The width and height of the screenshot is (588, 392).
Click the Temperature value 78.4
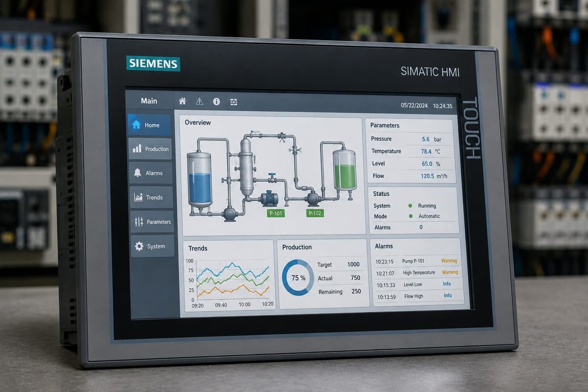[426, 151]
